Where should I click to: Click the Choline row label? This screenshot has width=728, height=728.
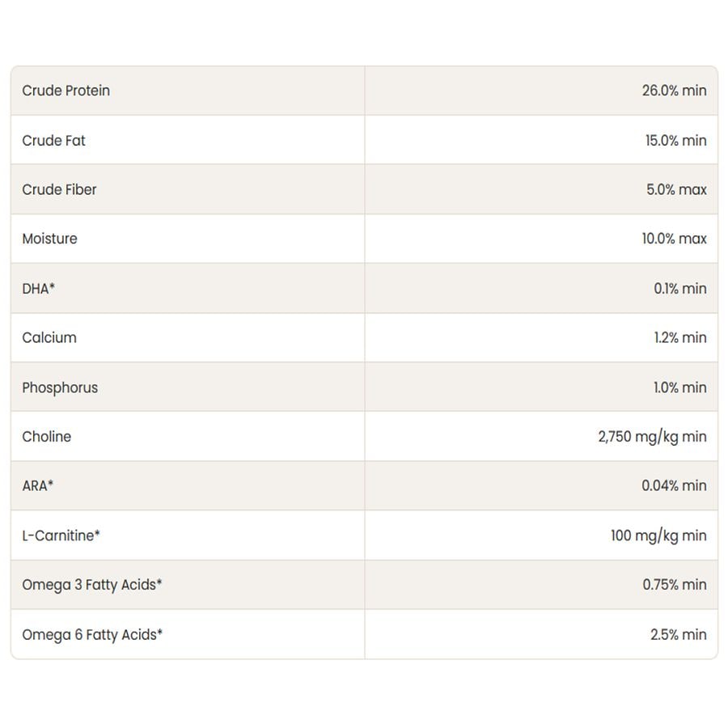46,437
